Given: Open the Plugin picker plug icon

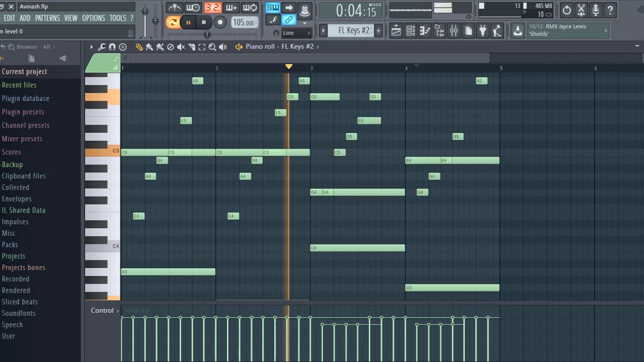Looking at the screenshot, I should point(483,31).
